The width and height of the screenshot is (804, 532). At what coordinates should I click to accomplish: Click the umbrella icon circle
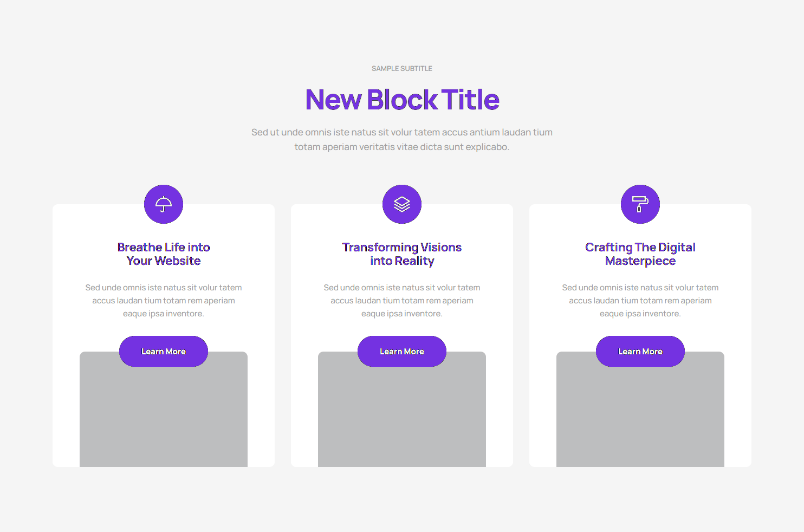(x=164, y=204)
